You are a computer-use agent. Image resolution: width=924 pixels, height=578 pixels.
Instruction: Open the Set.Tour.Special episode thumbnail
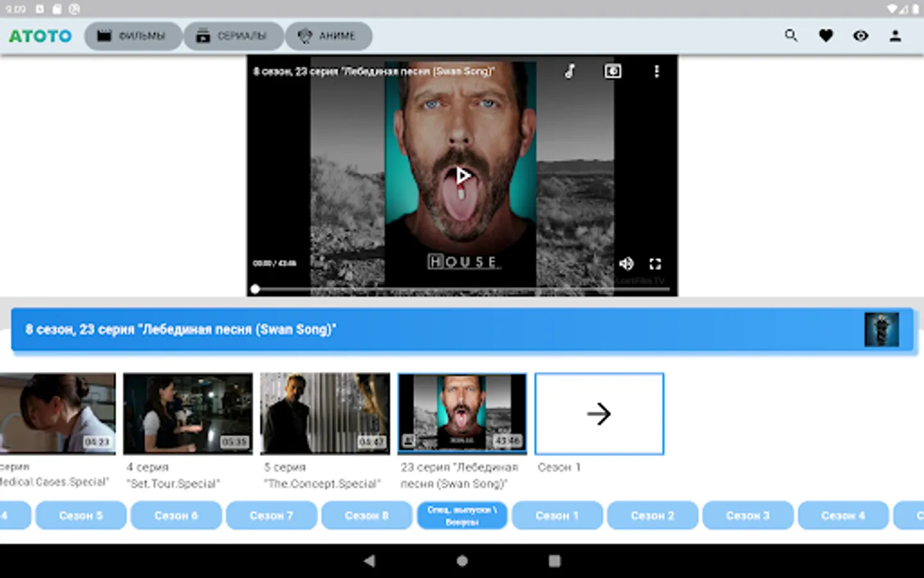pyautogui.click(x=188, y=414)
